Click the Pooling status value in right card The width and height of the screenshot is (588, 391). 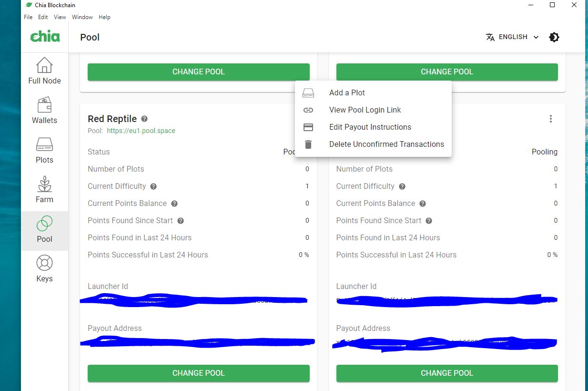pyautogui.click(x=544, y=152)
